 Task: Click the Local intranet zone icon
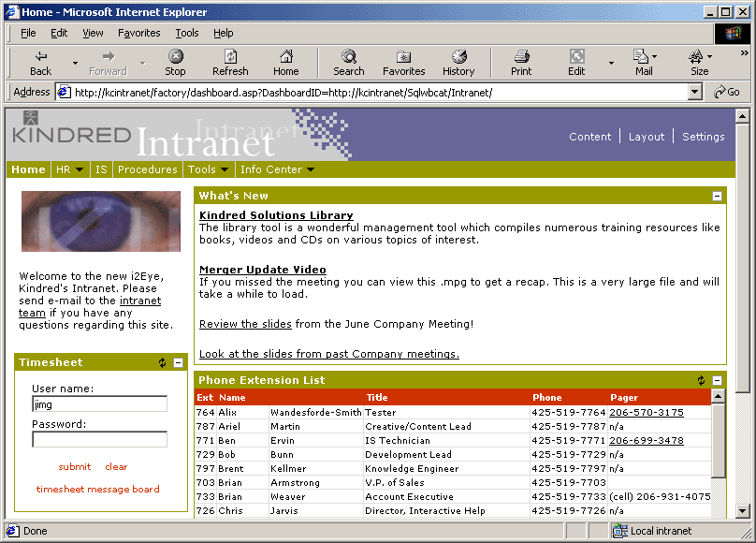click(x=619, y=531)
